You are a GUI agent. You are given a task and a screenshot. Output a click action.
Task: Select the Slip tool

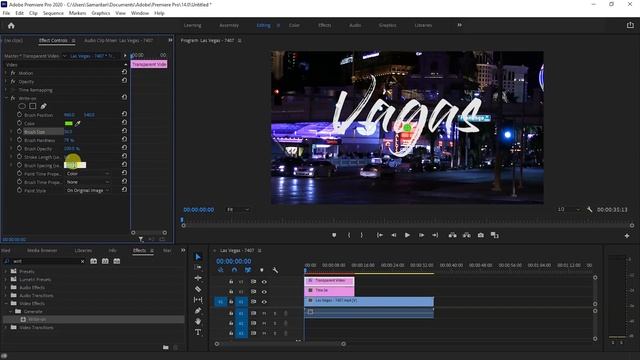[x=198, y=300]
